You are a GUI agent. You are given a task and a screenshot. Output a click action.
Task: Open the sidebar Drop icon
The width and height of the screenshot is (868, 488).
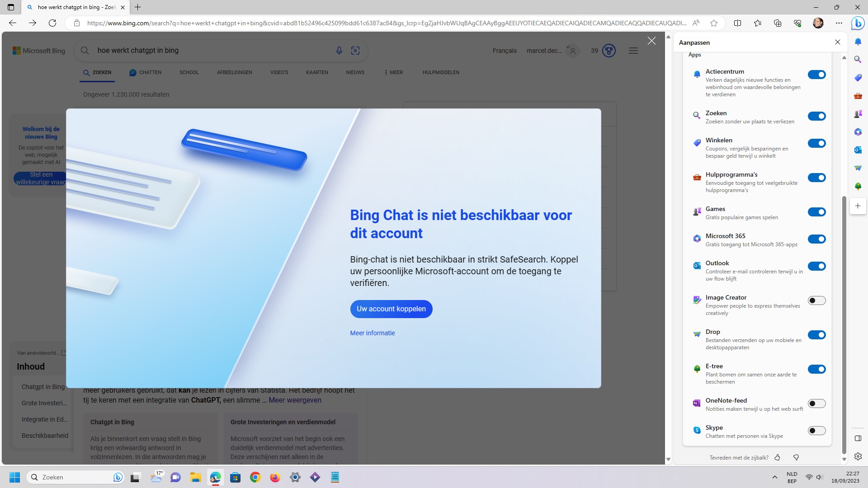pos(858,168)
